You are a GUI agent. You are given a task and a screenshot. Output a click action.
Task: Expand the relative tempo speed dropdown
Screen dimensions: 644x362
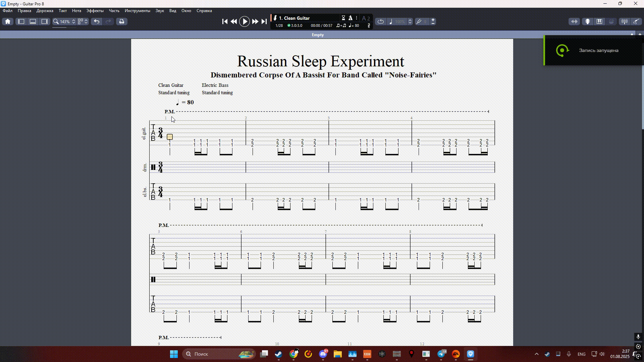coord(410,21)
